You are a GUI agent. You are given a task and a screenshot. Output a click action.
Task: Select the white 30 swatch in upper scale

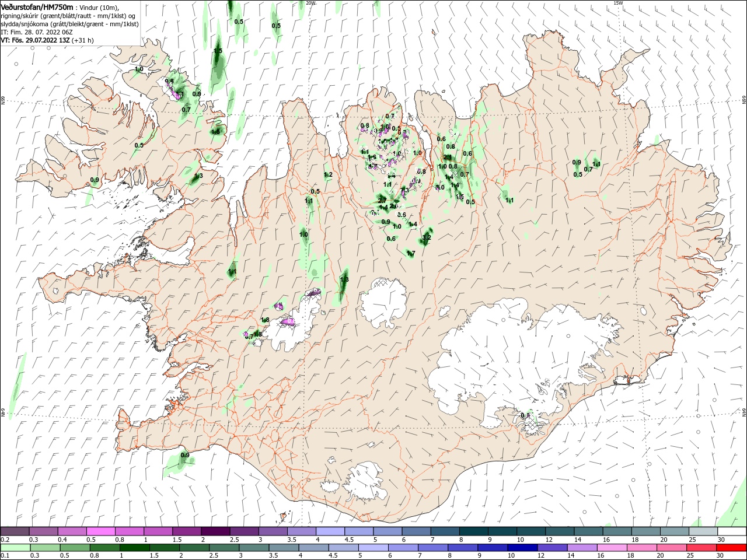click(731, 531)
